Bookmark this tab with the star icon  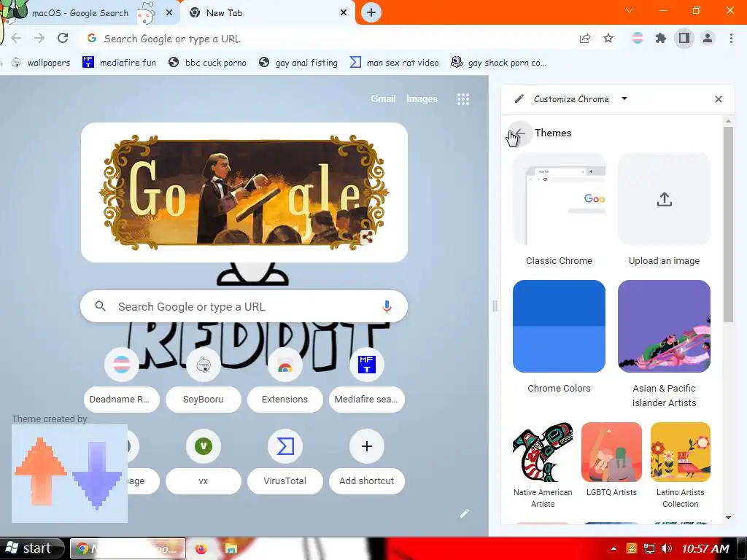[608, 38]
